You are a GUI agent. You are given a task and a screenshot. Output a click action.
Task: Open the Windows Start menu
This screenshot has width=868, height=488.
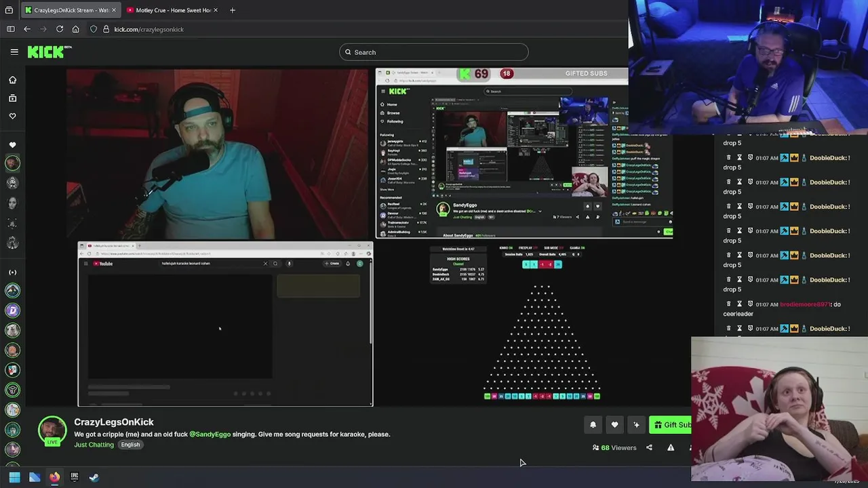click(14, 477)
